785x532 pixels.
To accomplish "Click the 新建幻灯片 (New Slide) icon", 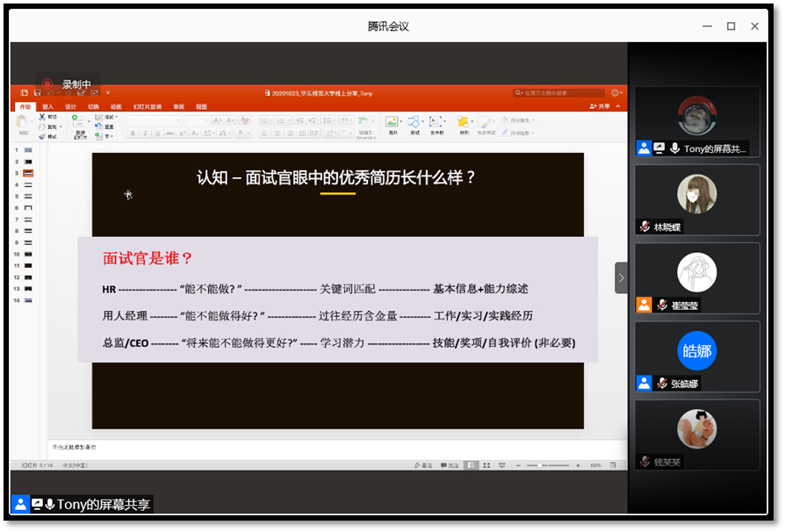I will click(80, 125).
